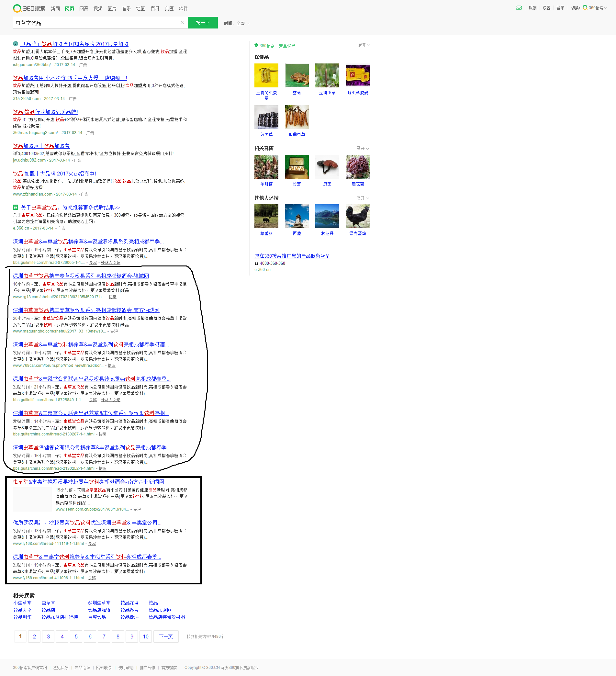Open the 藏香猪 thumbnail
This screenshot has height=676, width=616.
[266, 216]
